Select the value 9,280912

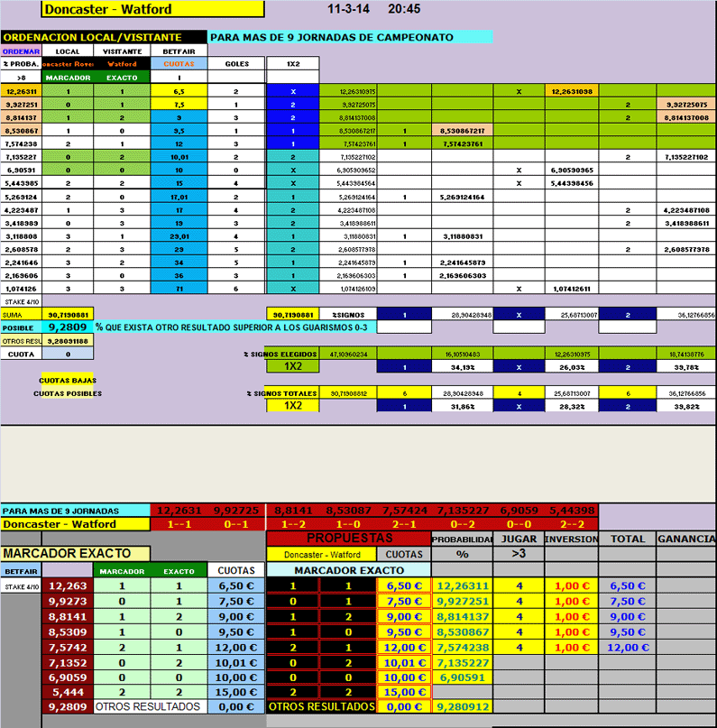tap(463, 706)
